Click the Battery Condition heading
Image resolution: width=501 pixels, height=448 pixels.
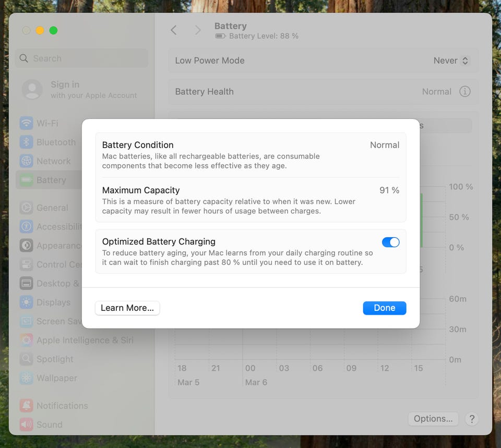[138, 145]
